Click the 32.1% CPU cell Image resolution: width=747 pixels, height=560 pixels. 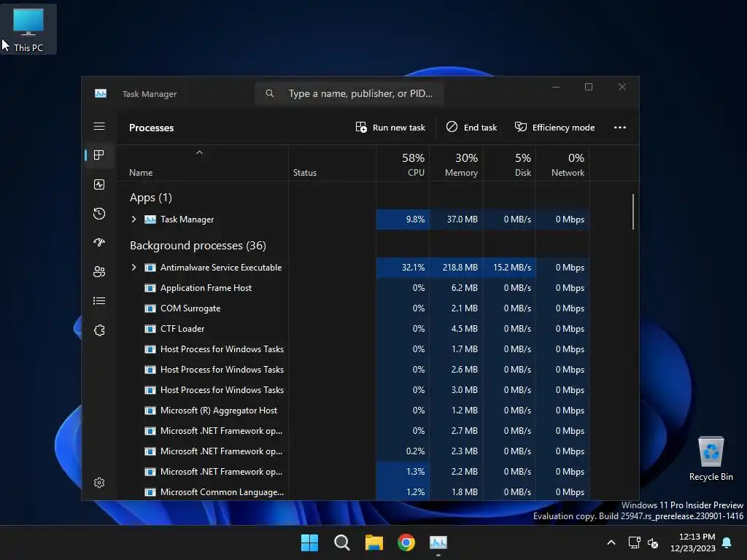coord(403,268)
